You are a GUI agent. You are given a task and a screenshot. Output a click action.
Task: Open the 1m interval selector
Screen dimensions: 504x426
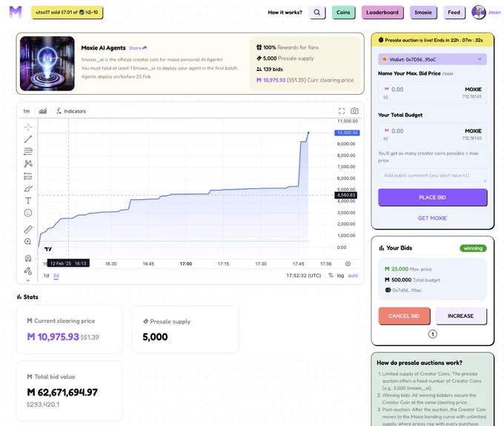point(27,111)
